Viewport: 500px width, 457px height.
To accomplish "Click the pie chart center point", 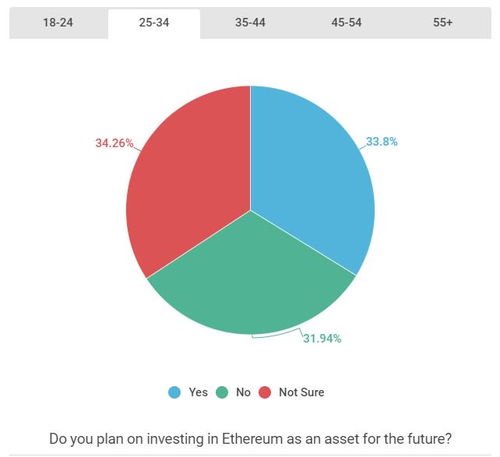I will click(x=251, y=210).
